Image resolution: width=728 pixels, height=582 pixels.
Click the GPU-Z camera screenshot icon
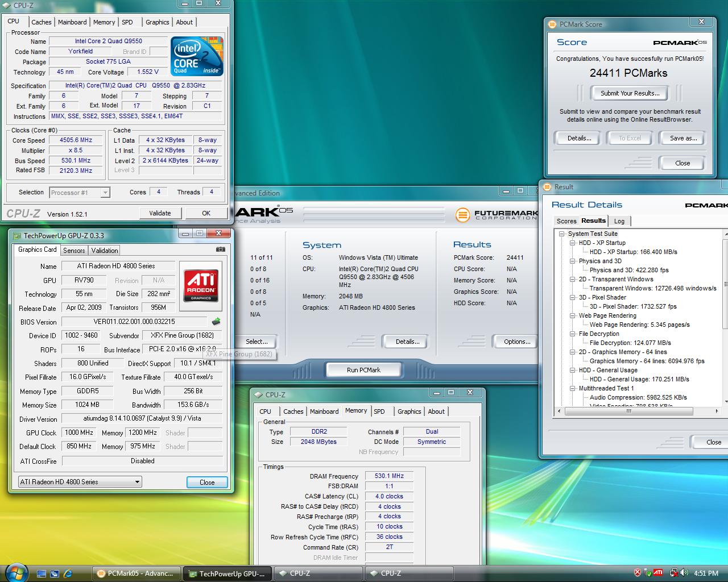(221, 250)
